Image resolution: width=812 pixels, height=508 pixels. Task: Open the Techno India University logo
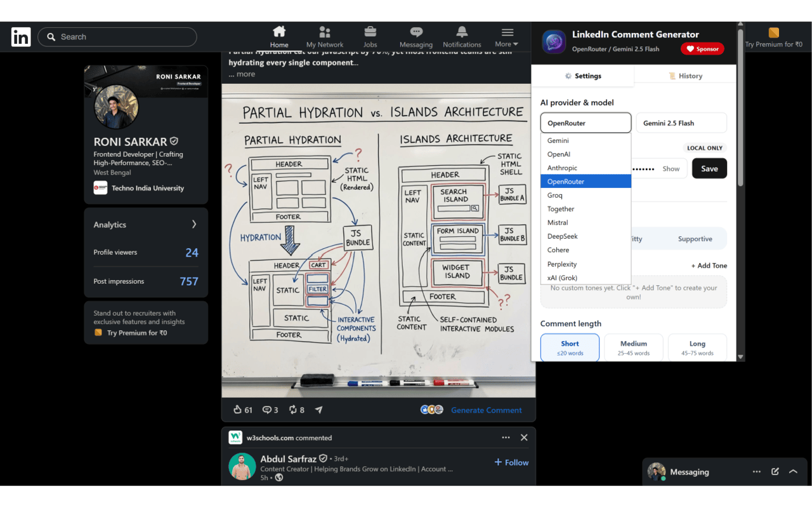100,188
